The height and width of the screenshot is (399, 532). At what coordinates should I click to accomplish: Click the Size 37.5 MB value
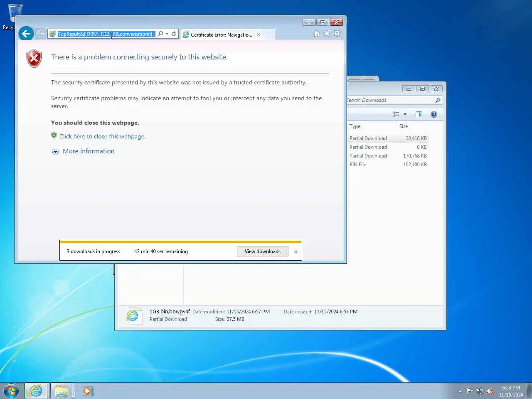click(x=235, y=319)
